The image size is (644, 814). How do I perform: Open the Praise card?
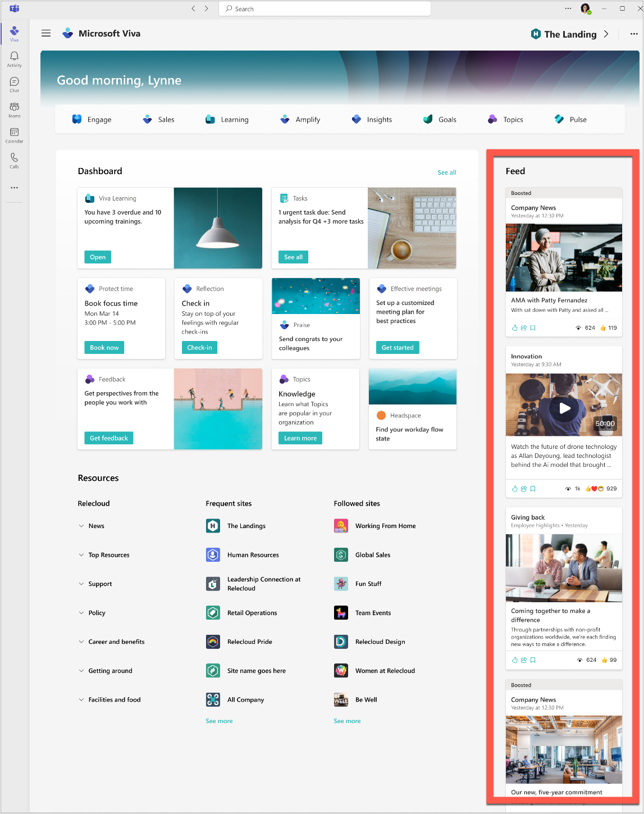pyautogui.click(x=316, y=319)
